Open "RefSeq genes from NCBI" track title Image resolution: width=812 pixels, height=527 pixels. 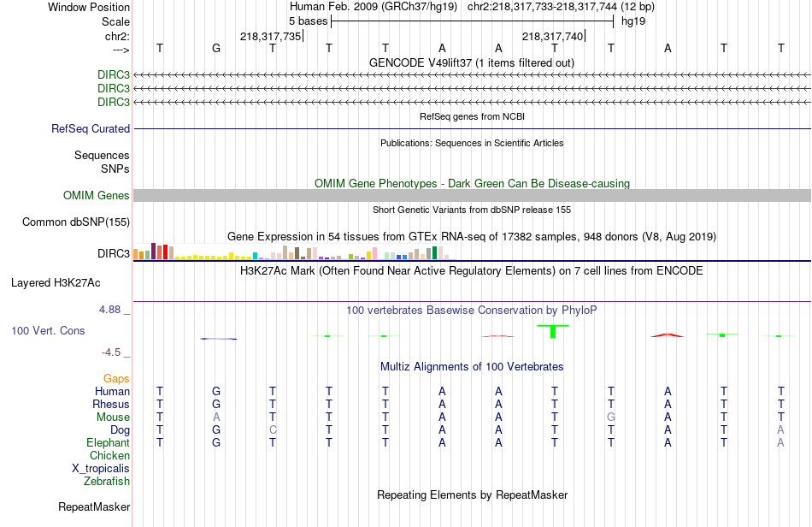click(x=472, y=116)
